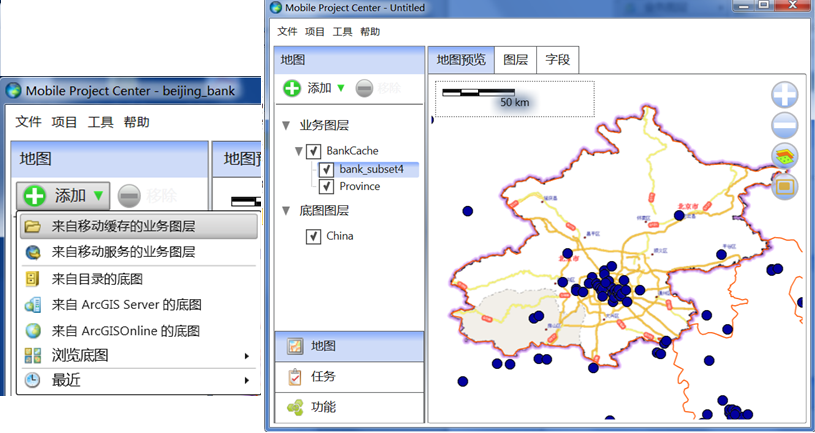Choose 来自 ArcGISOnline 的底图 entry
Viewport: 815px width, 433px height.
(x=138, y=331)
